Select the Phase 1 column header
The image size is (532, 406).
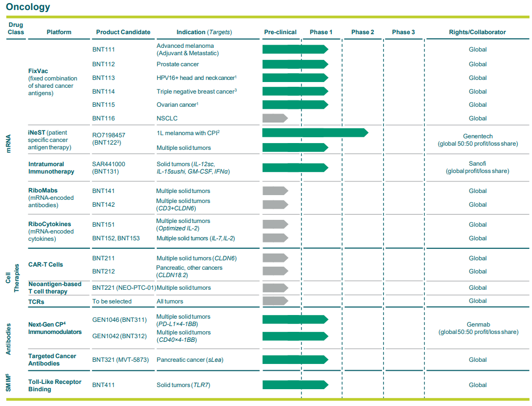click(x=321, y=32)
